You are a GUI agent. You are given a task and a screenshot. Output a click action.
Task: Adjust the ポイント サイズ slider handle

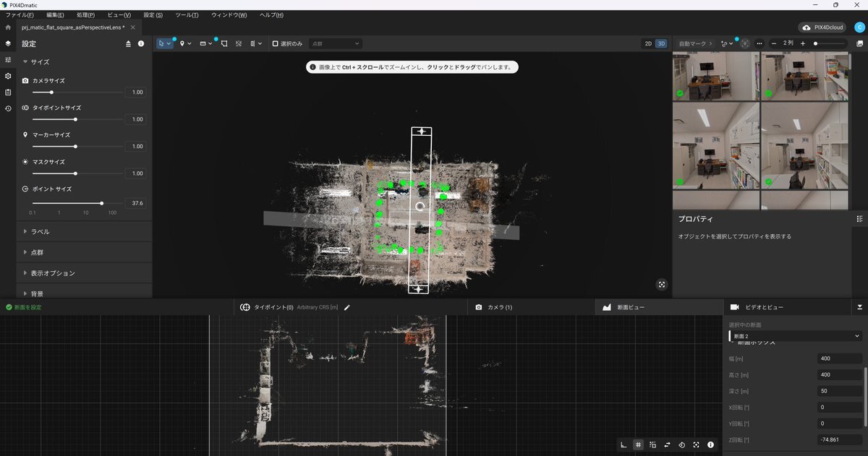pyautogui.click(x=101, y=203)
